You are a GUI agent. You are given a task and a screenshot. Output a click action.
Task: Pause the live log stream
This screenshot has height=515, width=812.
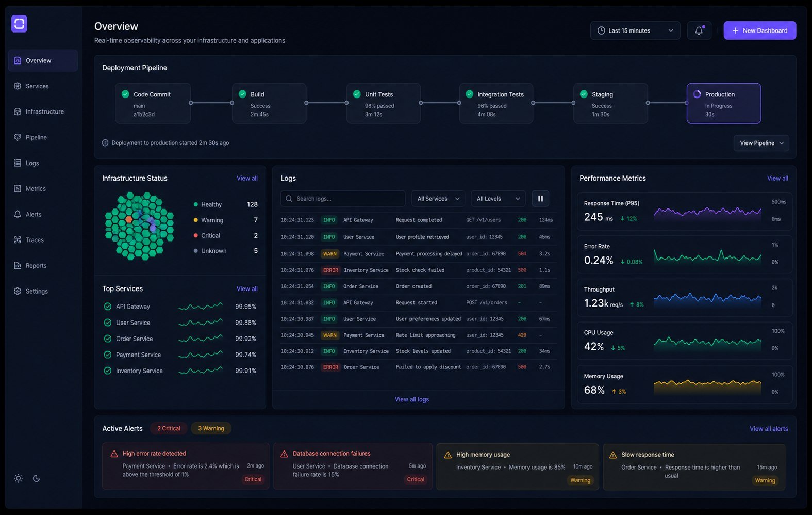[x=540, y=199]
